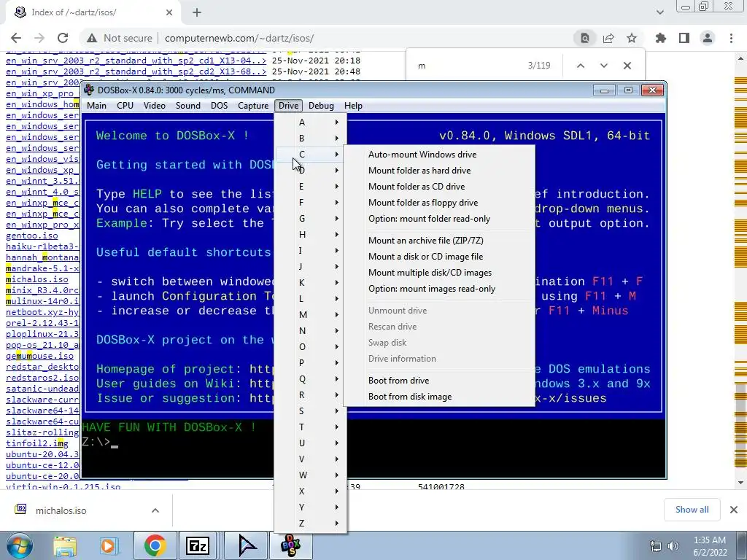Click the Chrome taskbar icon

(x=155, y=545)
